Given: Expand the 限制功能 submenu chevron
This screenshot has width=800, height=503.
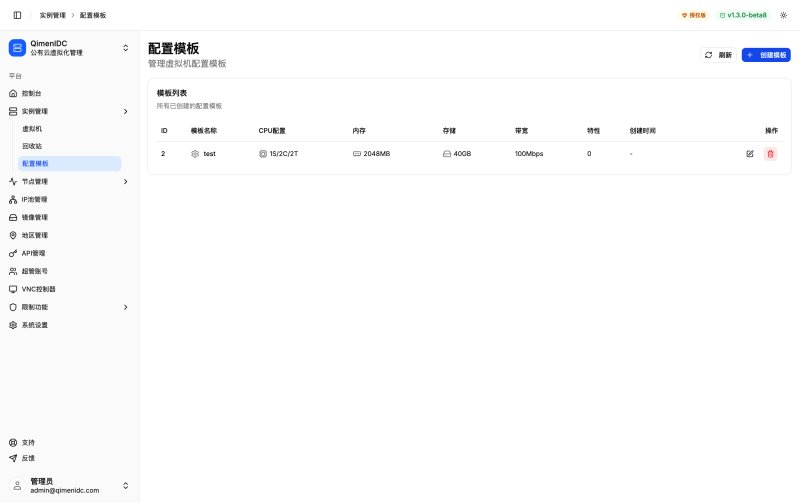Looking at the screenshot, I should (x=126, y=307).
